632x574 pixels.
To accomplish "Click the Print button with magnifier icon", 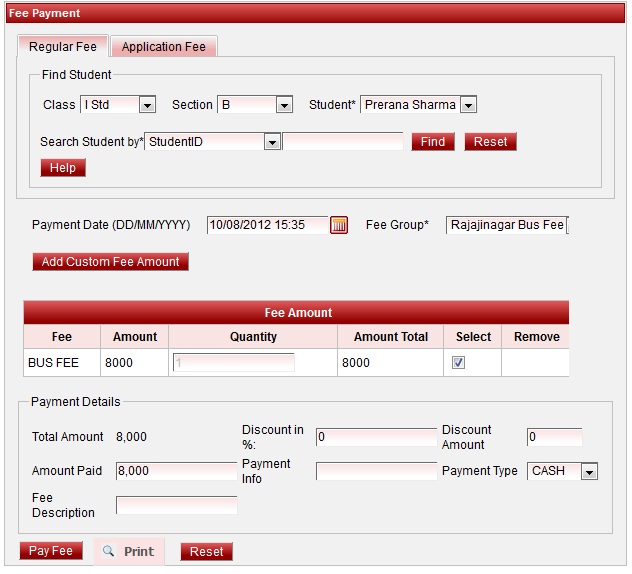I will pos(128,551).
